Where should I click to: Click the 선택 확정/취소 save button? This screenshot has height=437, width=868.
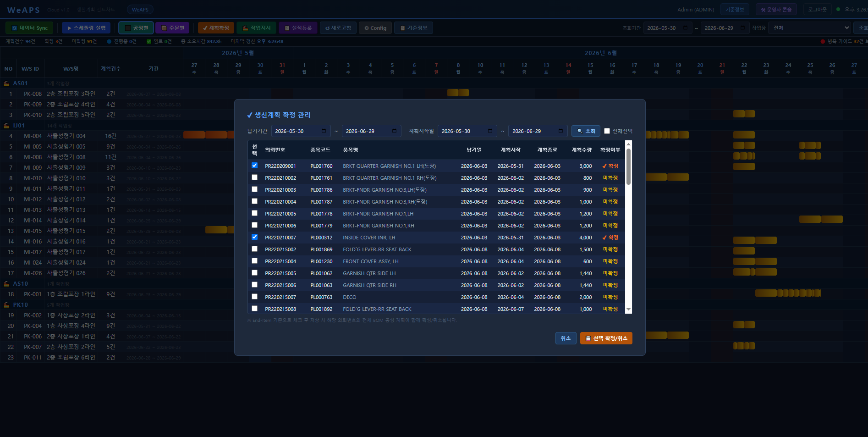(x=606, y=338)
